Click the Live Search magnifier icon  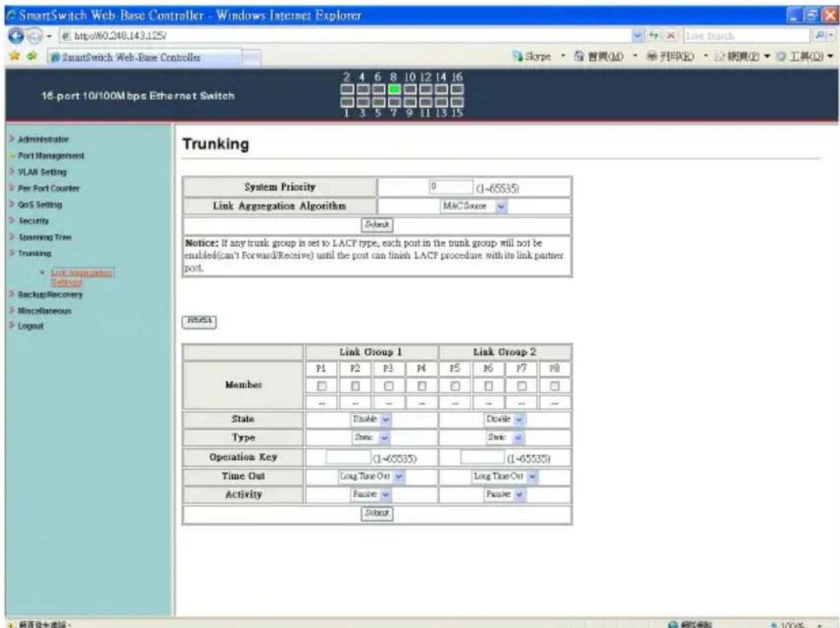coord(819,35)
